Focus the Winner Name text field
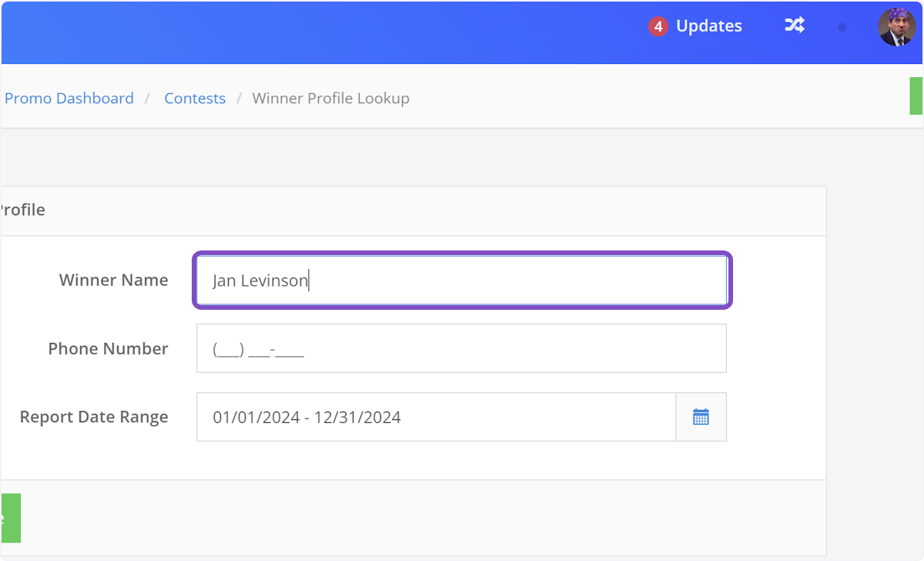This screenshot has width=924, height=561. (x=460, y=281)
